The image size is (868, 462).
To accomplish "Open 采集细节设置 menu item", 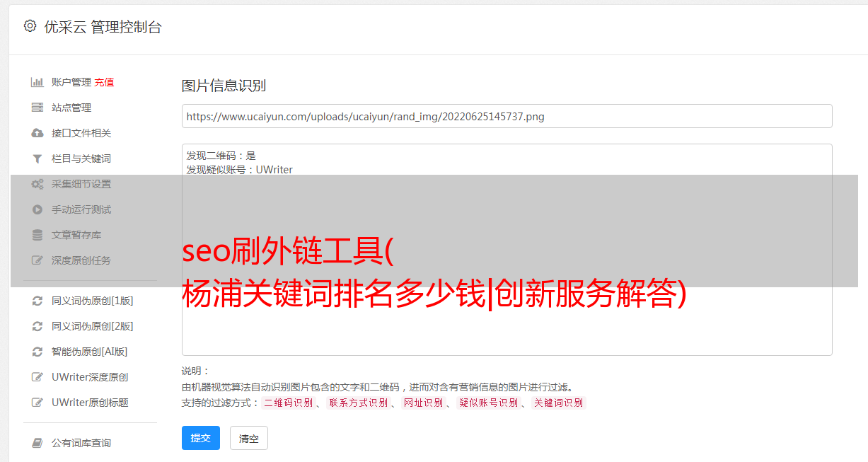I will point(81,184).
